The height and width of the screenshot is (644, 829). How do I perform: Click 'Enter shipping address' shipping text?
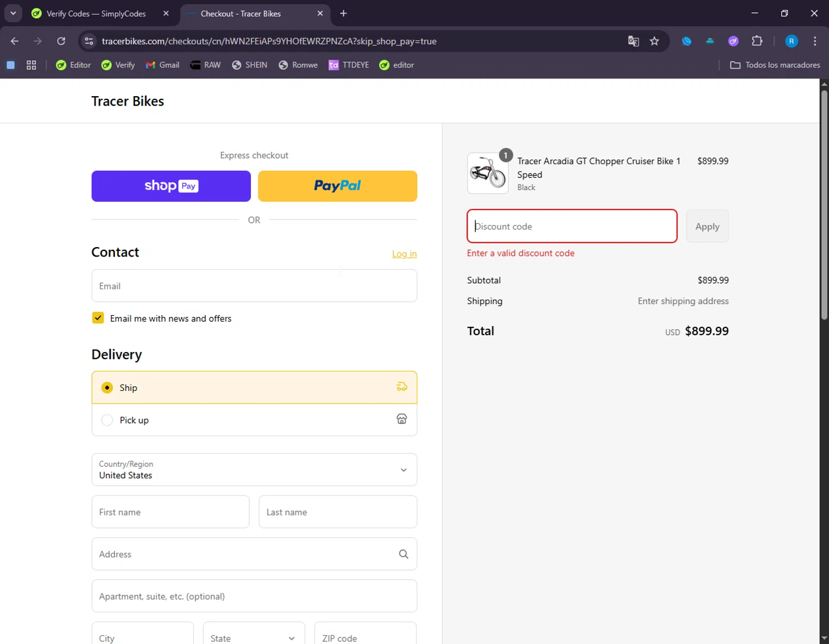pos(683,301)
